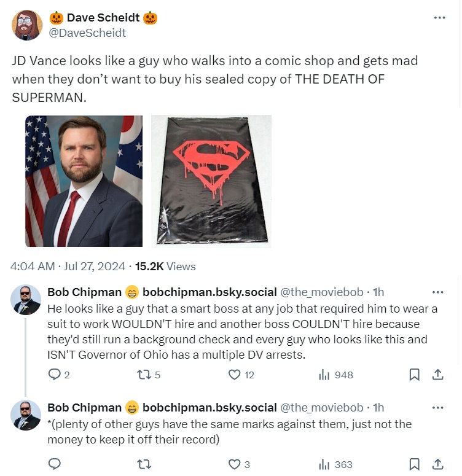Bookmark the second Bob Chipman reply
This screenshot has height=476, width=462.
click(415, 464)
